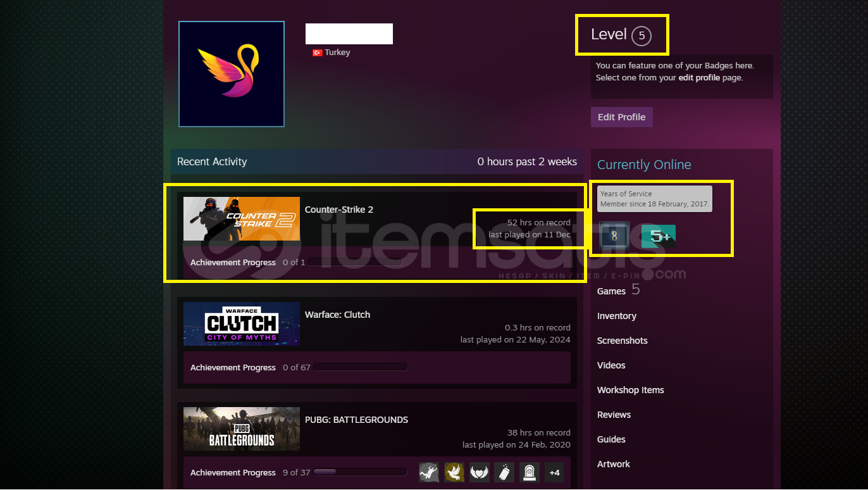868x490 pixels.
Task: Click the Warface: Clutch achievement progress bar
Action: click(360, 367)
